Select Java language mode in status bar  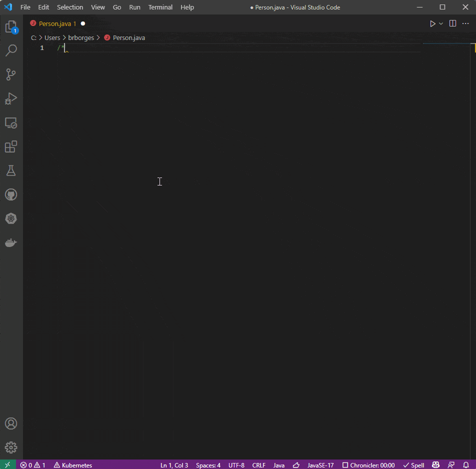(279, 465)
